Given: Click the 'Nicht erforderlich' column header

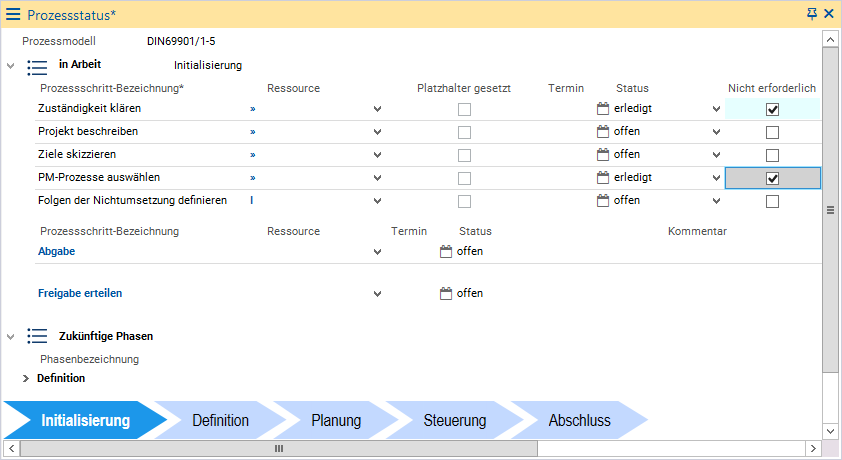Looking at the screenshot, I should (772, 88).
